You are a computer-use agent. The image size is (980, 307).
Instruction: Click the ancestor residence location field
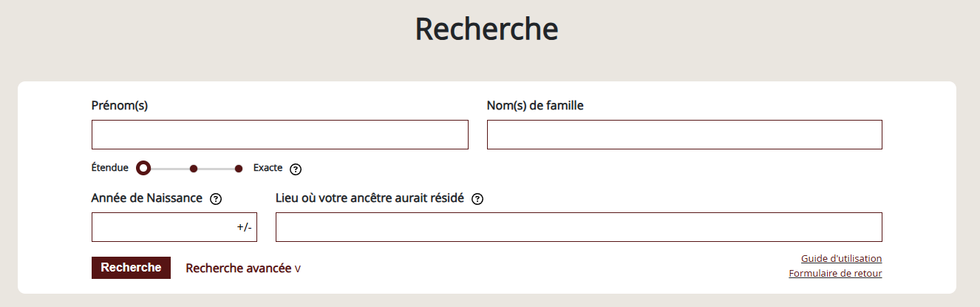click(579, 227)
